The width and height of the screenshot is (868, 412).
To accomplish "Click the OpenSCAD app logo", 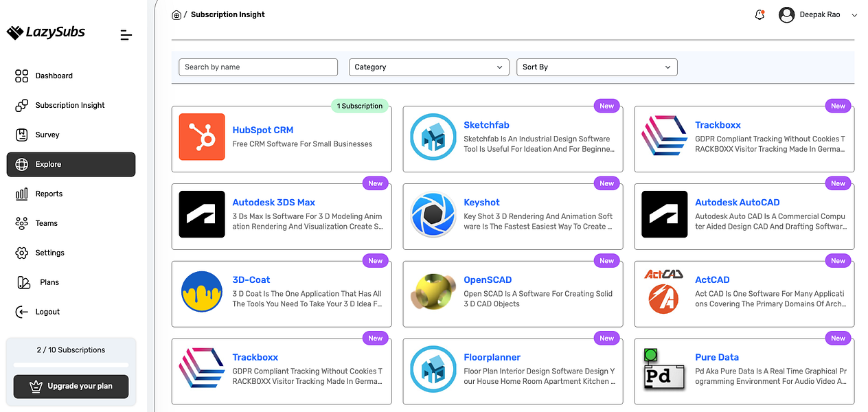I will point(433,292).
